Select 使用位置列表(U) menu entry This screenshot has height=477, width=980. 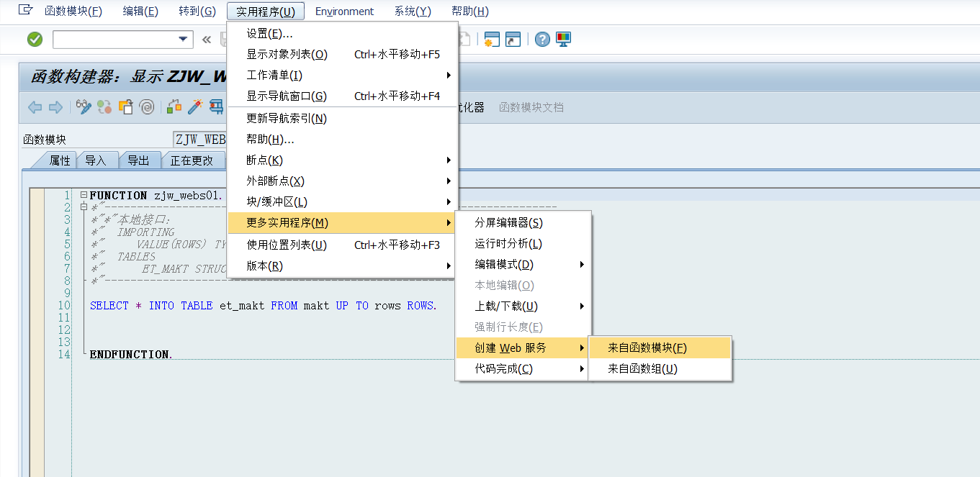pos(342,245)
